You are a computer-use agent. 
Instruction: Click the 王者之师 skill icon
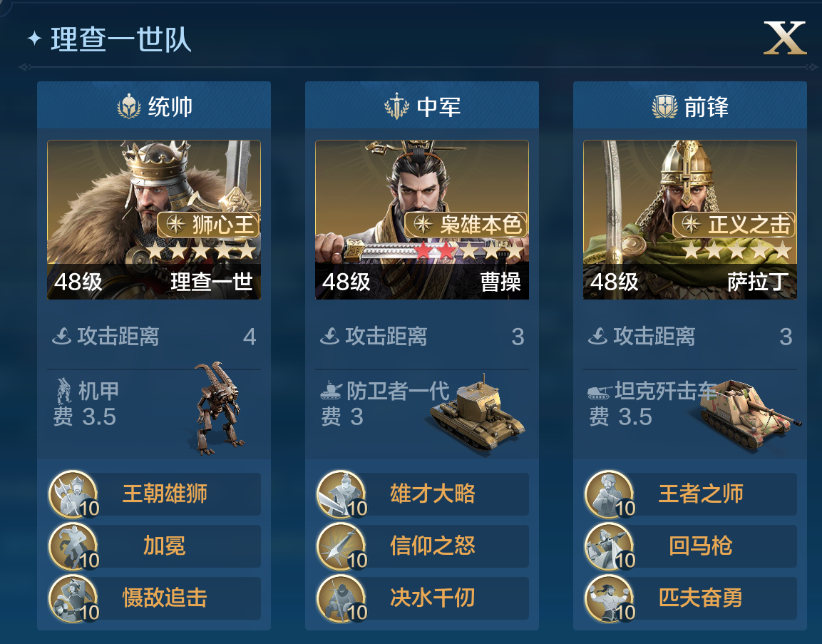click(610, 494)
